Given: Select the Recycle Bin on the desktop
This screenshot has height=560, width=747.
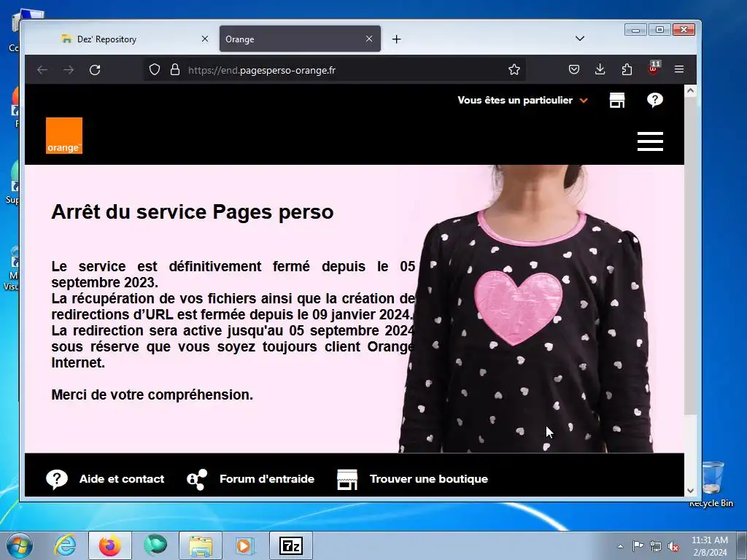Looking at the screenshot, I should [712, 484].
